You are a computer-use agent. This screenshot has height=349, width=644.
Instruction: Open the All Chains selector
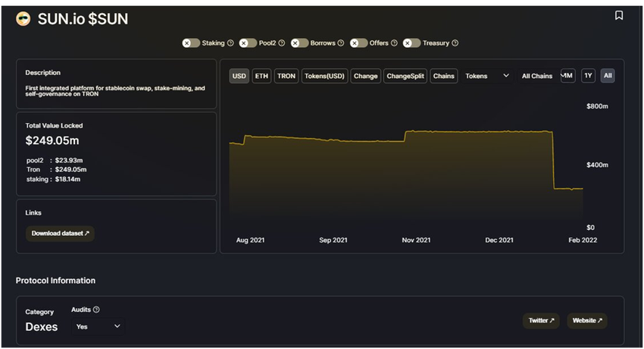[x=537, y=76]
